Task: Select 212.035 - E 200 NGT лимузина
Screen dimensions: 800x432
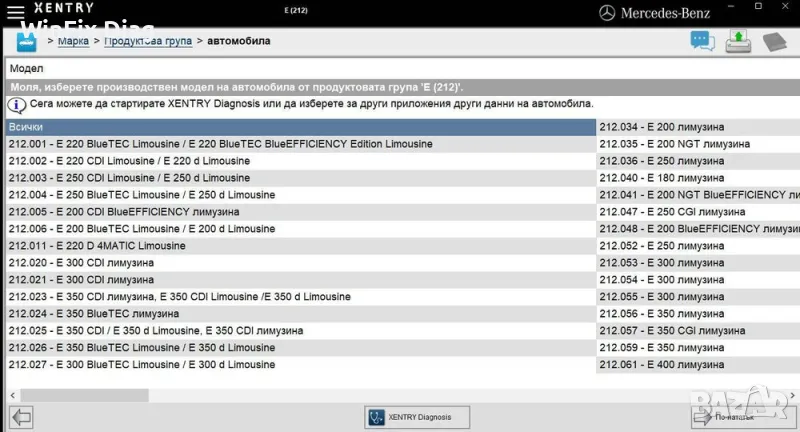Action: click(x=698, y=144)
